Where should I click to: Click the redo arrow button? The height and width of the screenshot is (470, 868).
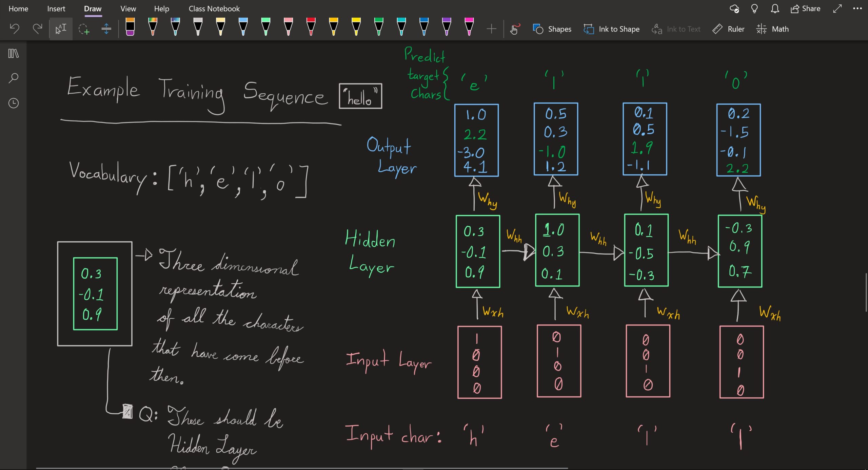point(36,29)
